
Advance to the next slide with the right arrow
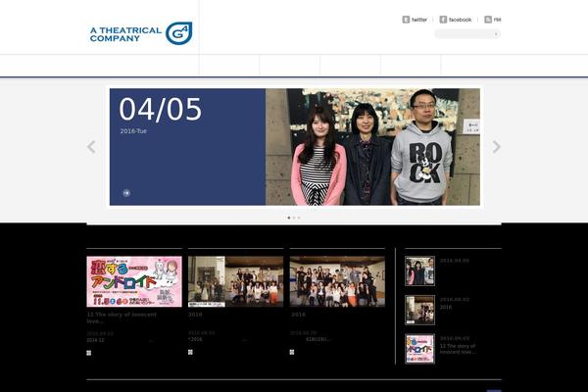click(x=497, y=147)
